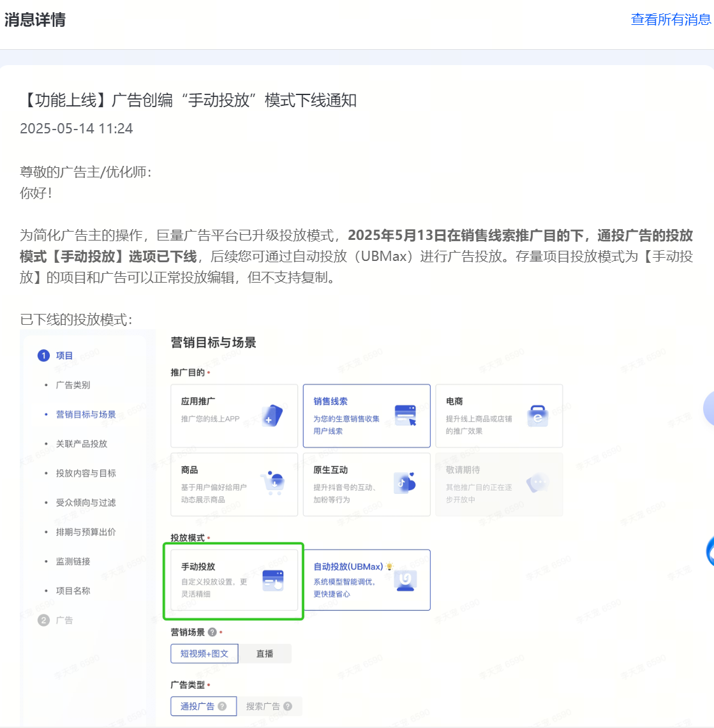
Task: Jump to 排期与预算出价 section
Action: click(x=86, y=531)
